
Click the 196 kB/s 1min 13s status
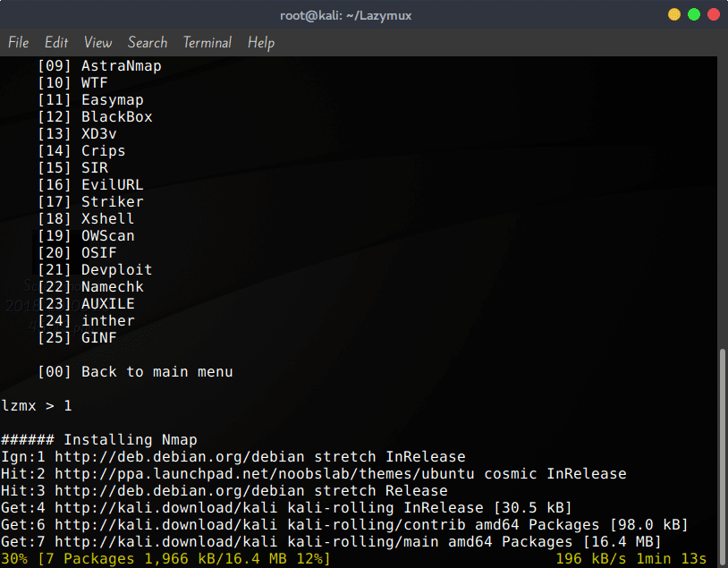(631, 559)
